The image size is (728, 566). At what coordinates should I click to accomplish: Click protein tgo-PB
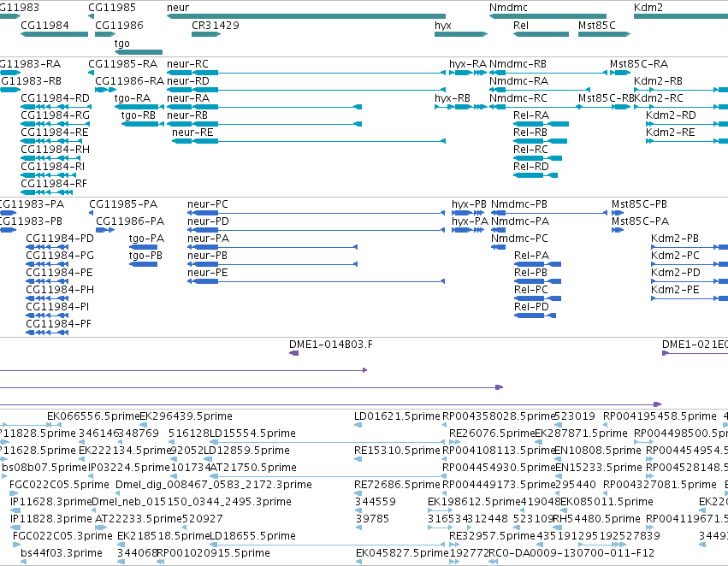[x=143, y=264]
